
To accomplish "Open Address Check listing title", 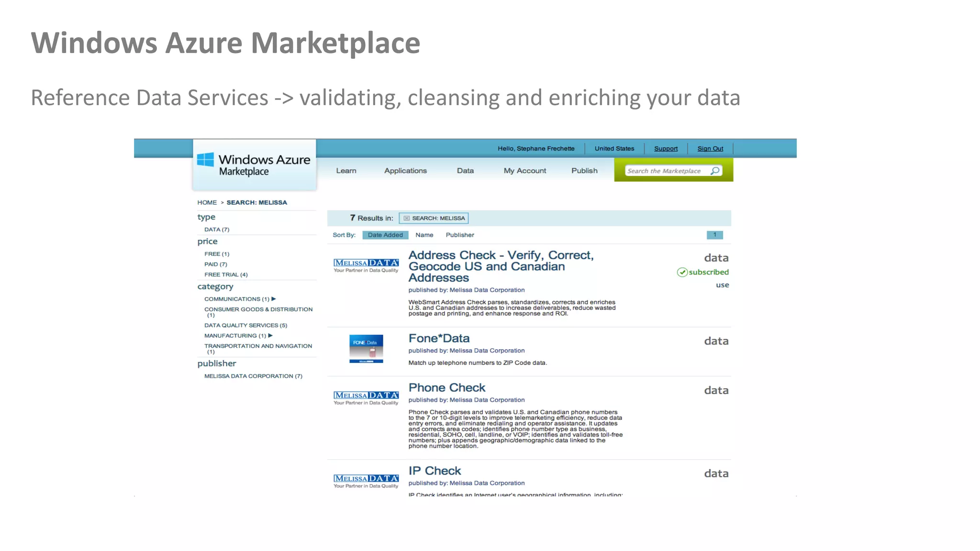I will 501,266.
